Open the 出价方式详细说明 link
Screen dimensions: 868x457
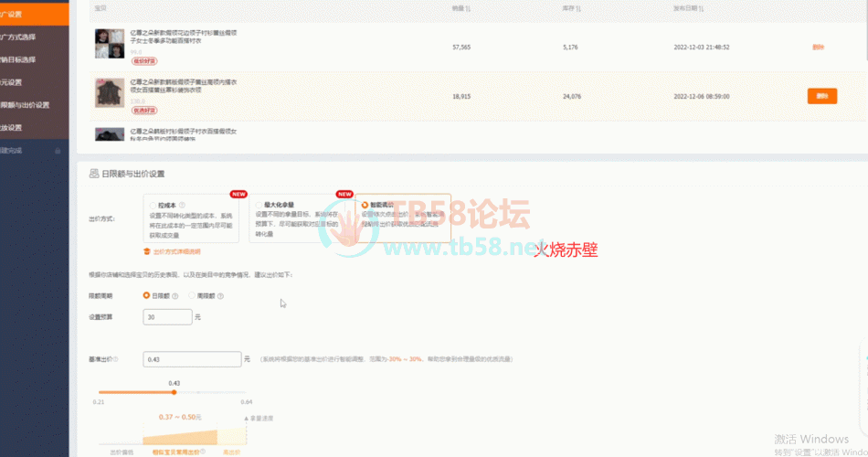(x=176, y=251)
